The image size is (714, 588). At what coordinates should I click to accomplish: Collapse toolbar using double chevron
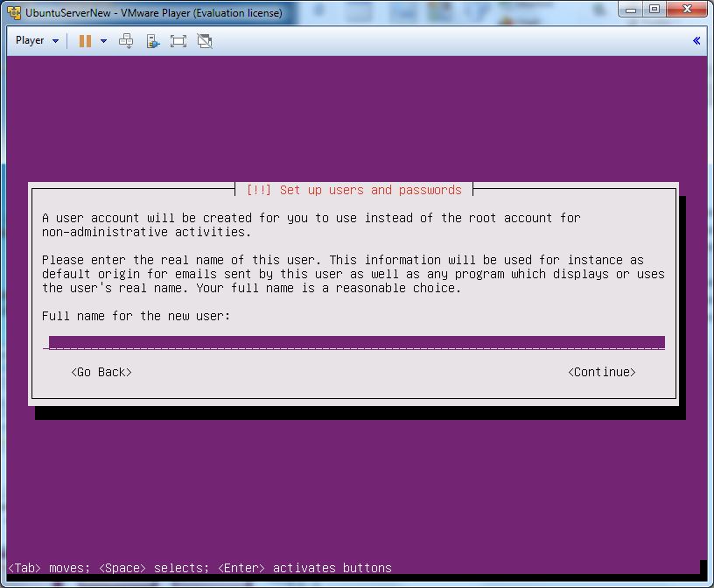click(696, 41)
